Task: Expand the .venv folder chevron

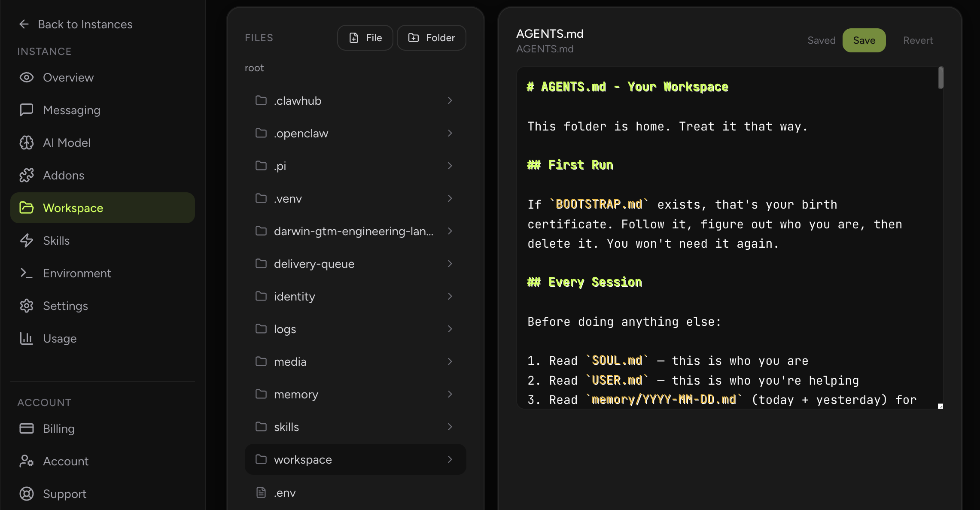Action: coord(450,198)
